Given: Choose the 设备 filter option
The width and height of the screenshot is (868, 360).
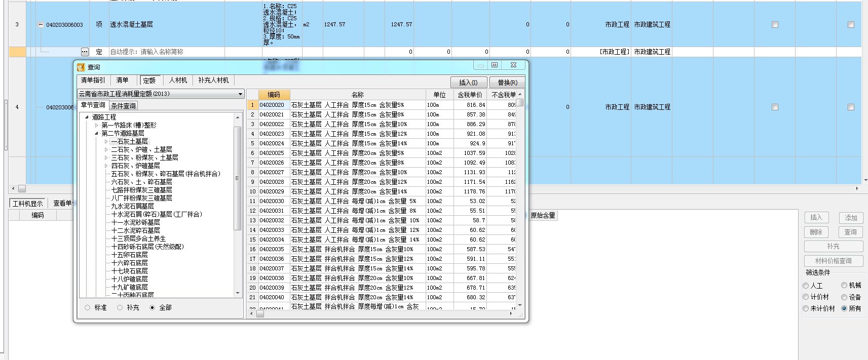Looking at the screenshot, I should pyautogui.click(x=844, y=297).
